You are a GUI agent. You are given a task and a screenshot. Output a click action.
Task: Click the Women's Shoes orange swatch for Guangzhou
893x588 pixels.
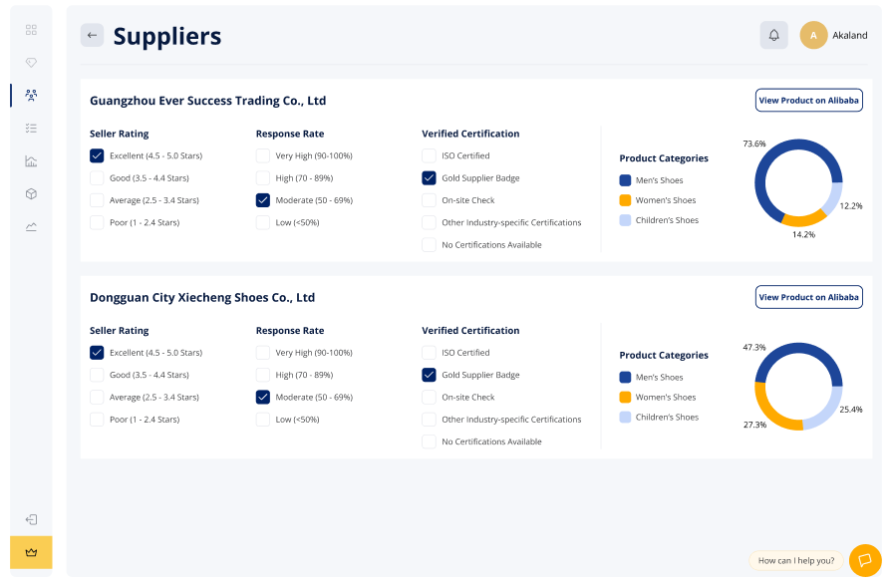click(625, 200)
